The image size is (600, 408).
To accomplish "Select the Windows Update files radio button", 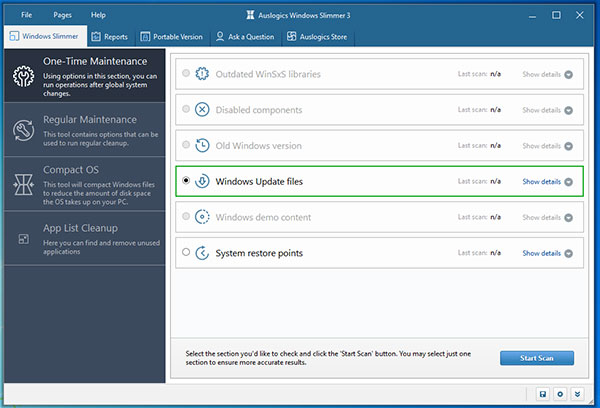I will point(186,180).
